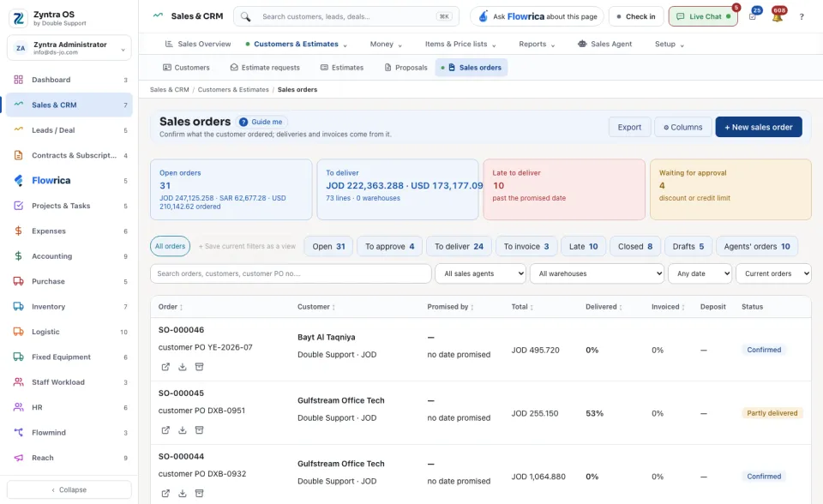Archive order SO-000045 icon
The height and width of the screenshot is (504, 823).
(x=200, y=430)
